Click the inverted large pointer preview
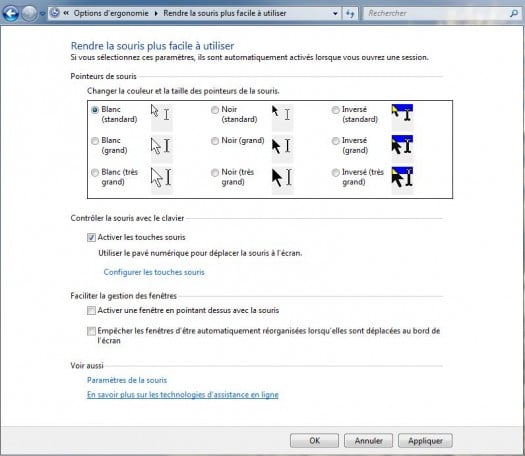Viewport: 525px width, 456px height. tap(402, 148)
